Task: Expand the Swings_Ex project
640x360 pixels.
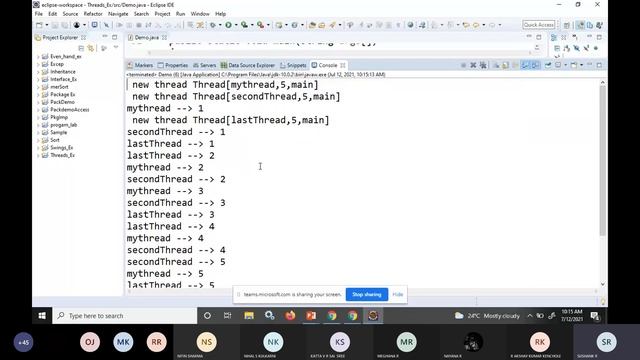Action: (38, 148)
